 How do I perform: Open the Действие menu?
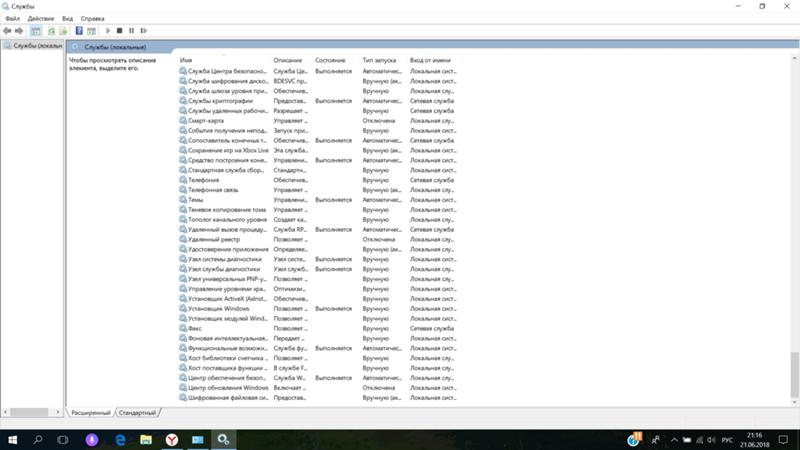[40, 18]
